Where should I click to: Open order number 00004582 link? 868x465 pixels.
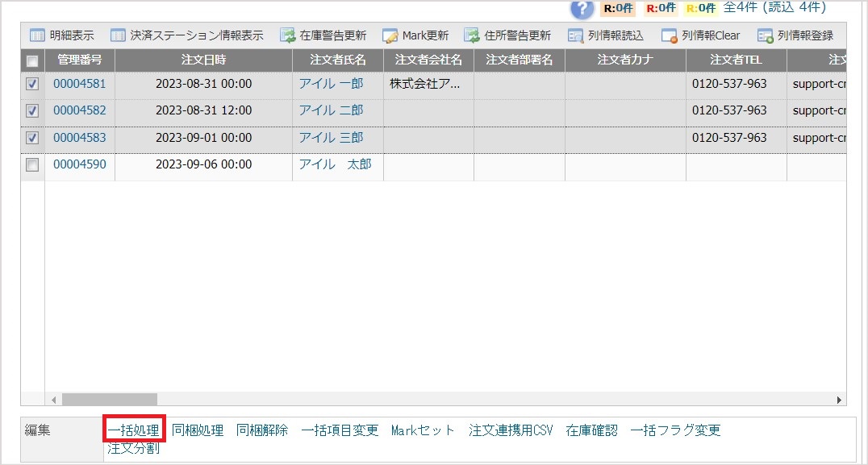click(x=80, y=110)
